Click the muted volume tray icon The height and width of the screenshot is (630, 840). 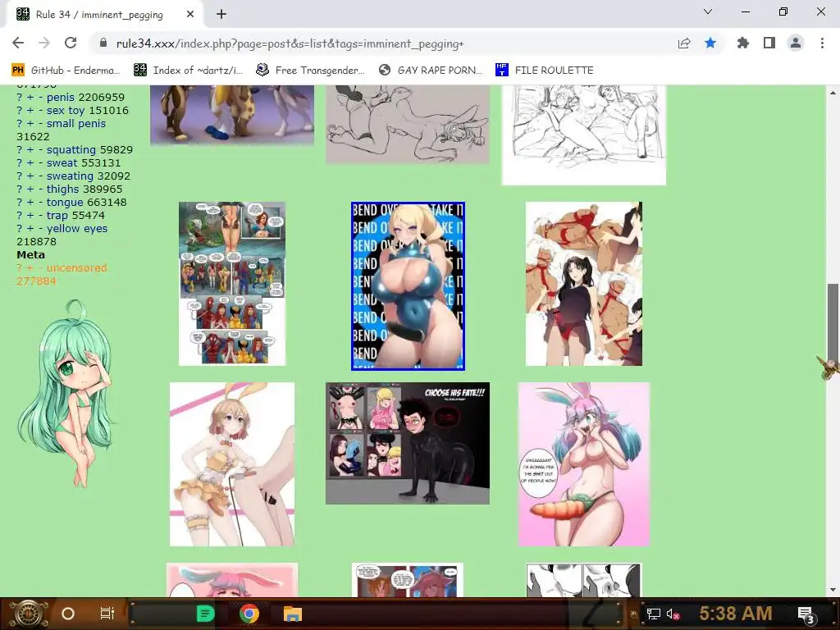point(673,614)
